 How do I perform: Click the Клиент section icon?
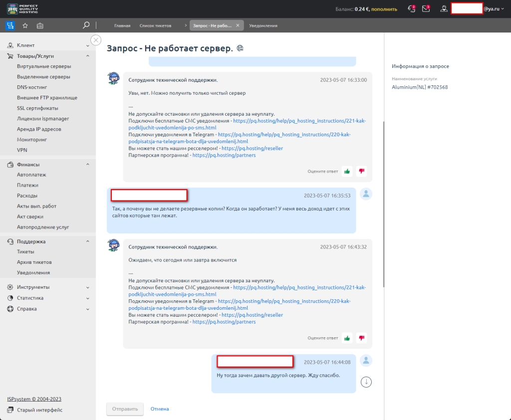[x=10, y=45]
